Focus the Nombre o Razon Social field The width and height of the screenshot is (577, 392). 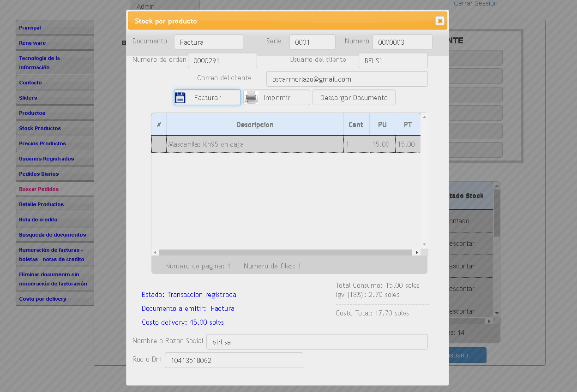[317, 342]
